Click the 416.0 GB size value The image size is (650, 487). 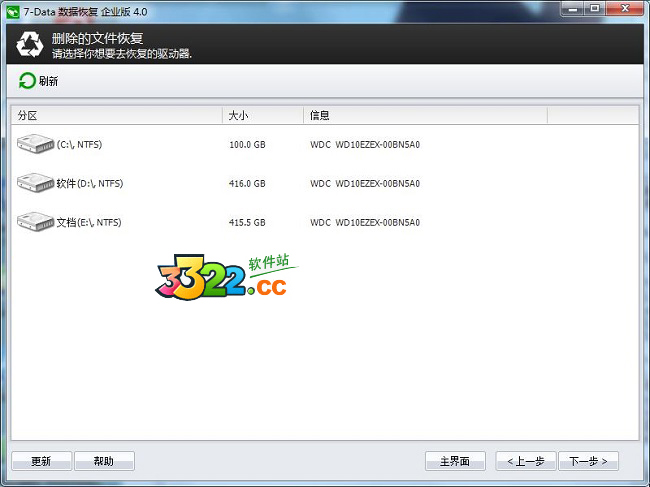[247, 184]
